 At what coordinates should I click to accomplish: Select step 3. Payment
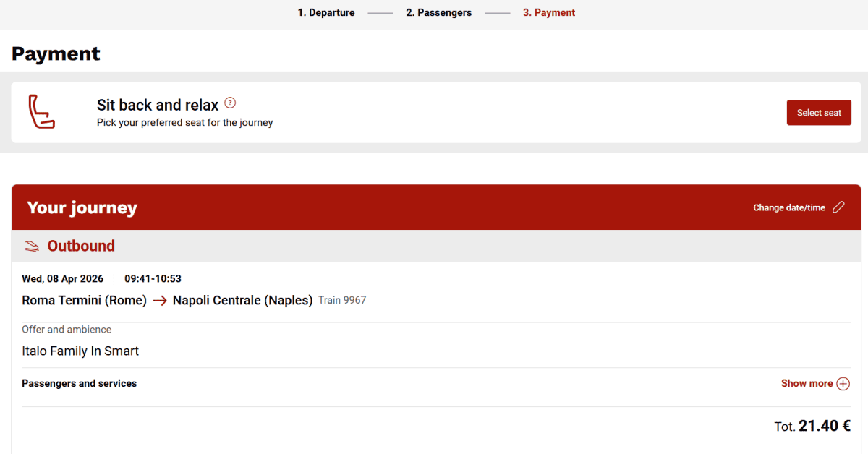pyautogui.click(x=549, y=12)
